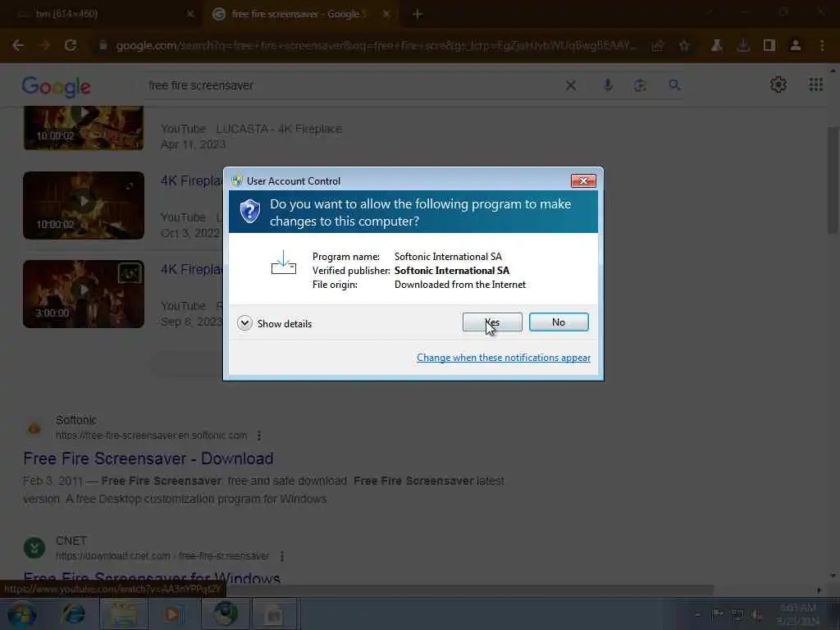Toggle Chrome side panel icon

[769, 46]
